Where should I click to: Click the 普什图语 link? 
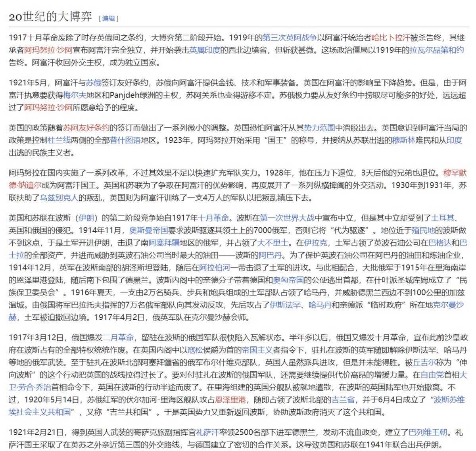point(125,140)
